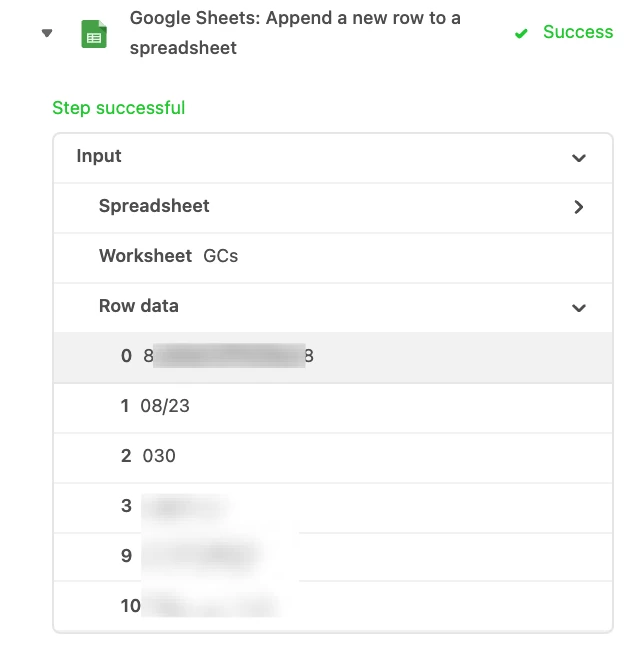Click the green Success checkmark icon
The image size is (640, 650).
521,33
